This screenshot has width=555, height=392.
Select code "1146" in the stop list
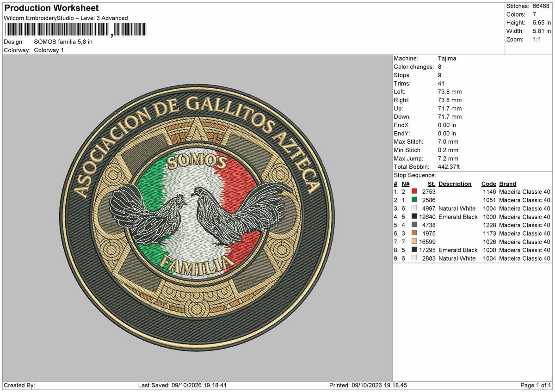(x=489, y=192)
